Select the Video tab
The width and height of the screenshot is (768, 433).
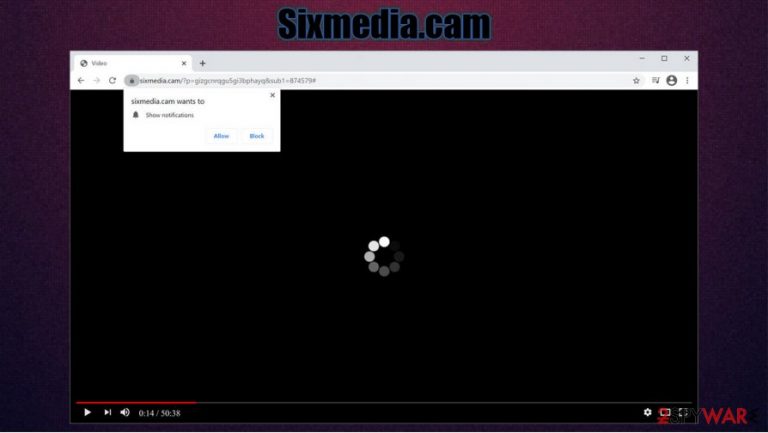(x=132, y=63)
